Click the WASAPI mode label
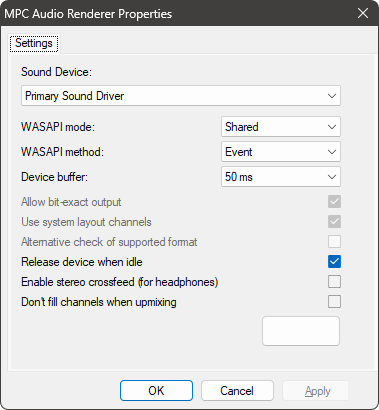The height and width of the screenshot is (410, 379). pyautogui.click(x=58, y=127)
